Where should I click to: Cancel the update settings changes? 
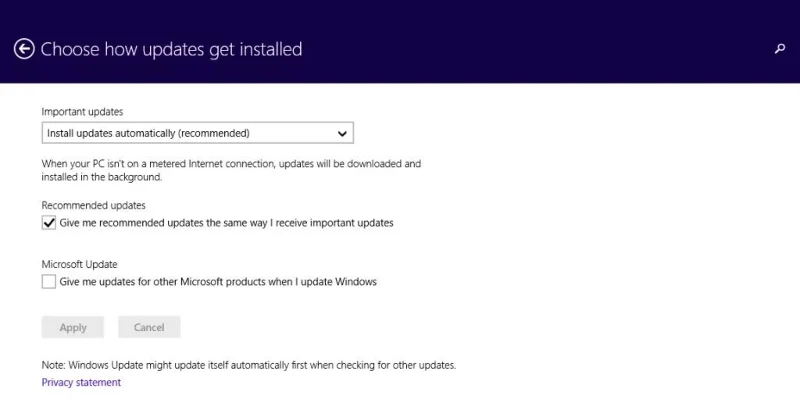[x=149, y=327]
